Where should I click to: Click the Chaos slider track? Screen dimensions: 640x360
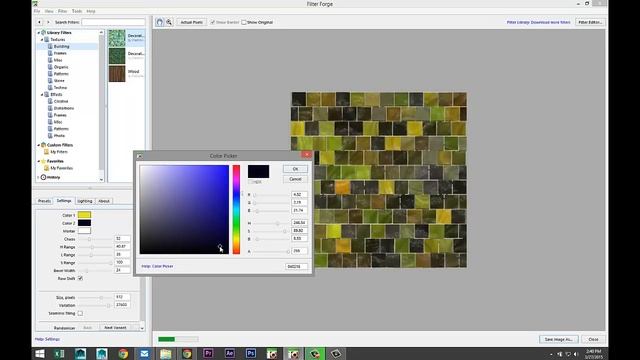pos(95,239)
